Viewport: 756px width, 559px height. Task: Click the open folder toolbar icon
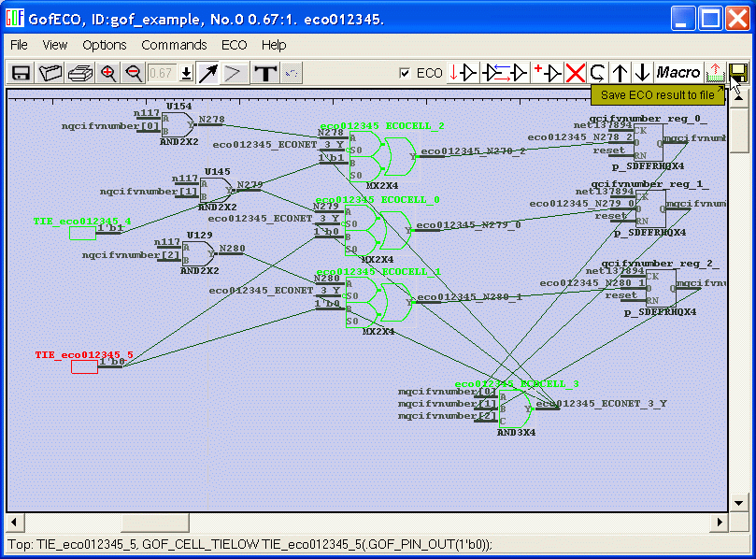[x=50, y=73]
